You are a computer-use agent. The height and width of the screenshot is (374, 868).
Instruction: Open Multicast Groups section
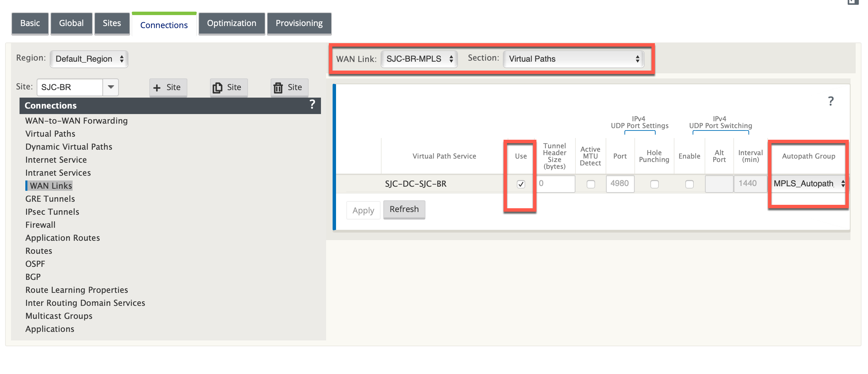[59, 316]
